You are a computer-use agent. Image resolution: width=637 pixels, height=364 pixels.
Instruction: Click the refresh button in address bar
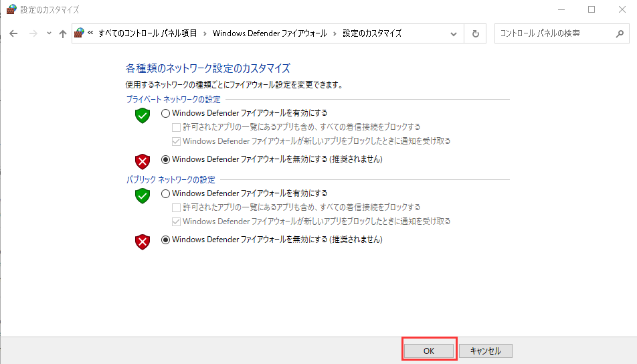tap(475, 33)
